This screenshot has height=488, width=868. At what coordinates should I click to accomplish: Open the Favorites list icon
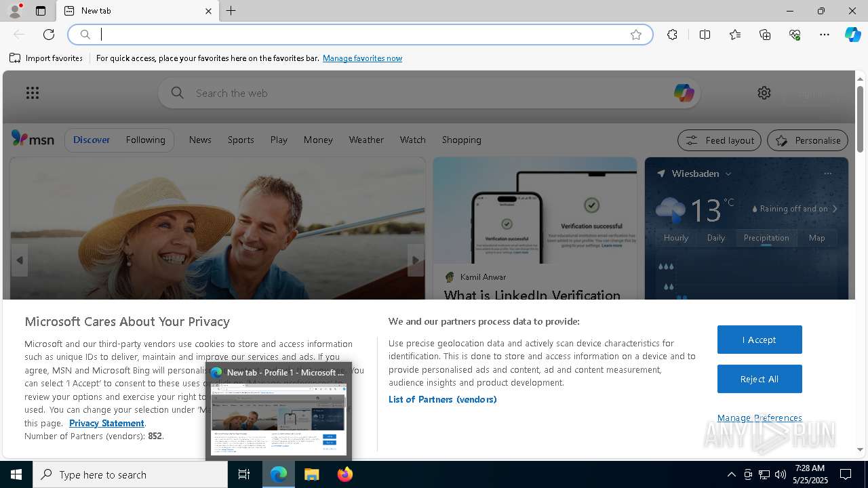click(735, 35)
